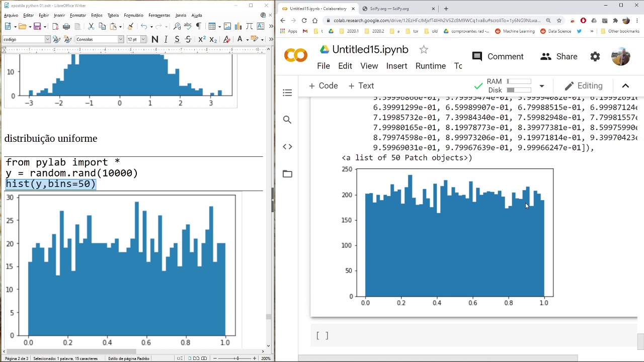Toggle strikethrough formatting in Writer

point(188,39)
